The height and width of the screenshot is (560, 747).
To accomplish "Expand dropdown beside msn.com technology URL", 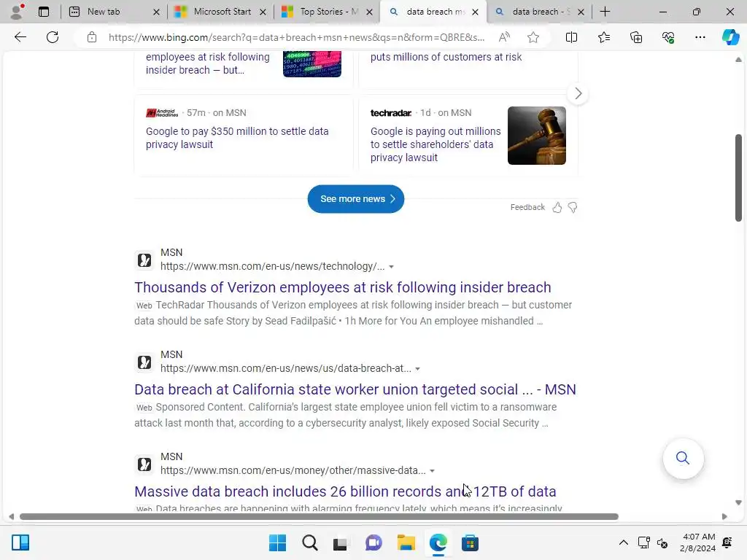I will (391, 267).
